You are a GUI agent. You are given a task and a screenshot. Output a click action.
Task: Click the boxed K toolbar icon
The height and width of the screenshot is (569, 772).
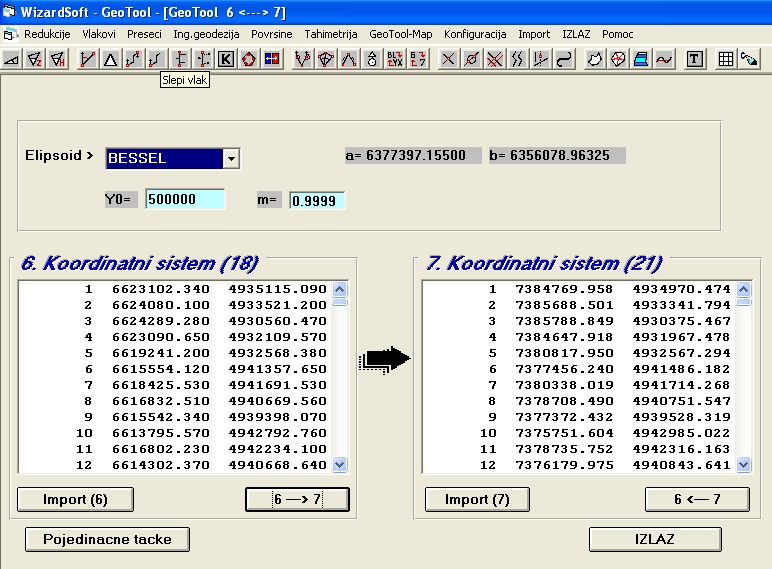[226, 59]
